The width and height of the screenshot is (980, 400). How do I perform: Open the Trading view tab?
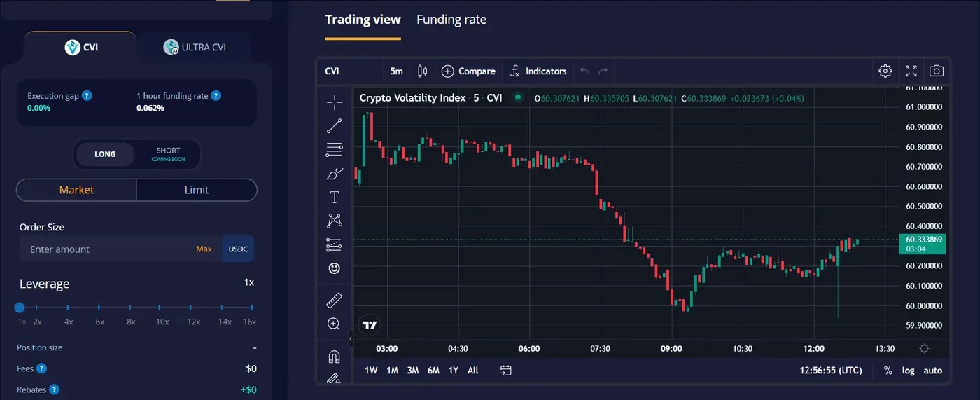pos(363,20)
